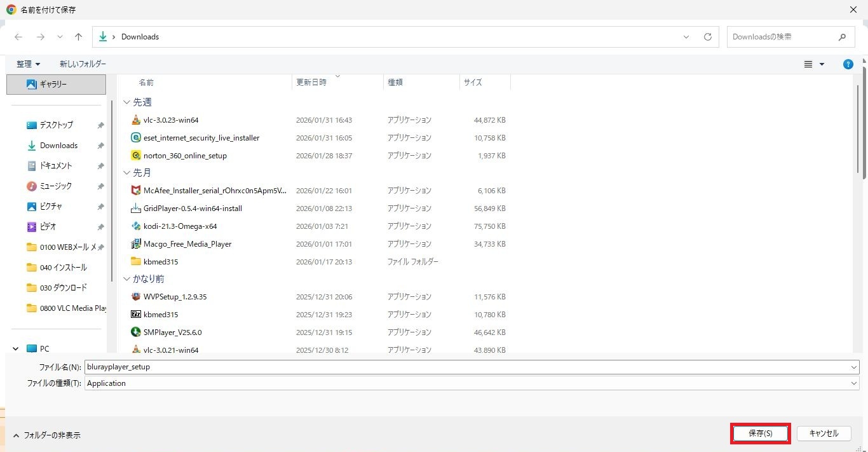Open the kbmed315 folder
The image size is (868, 452).
click(x=160, y=262)
